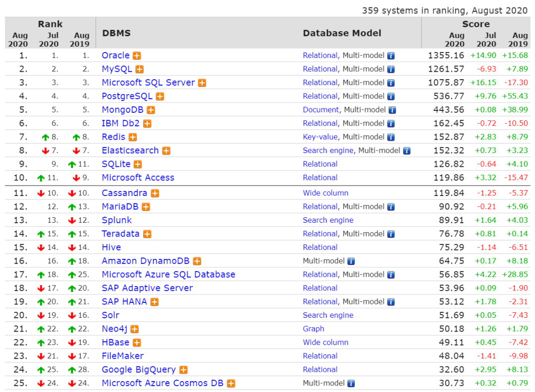Click the +55.43 change for PostgreSQL

[515, 96]
